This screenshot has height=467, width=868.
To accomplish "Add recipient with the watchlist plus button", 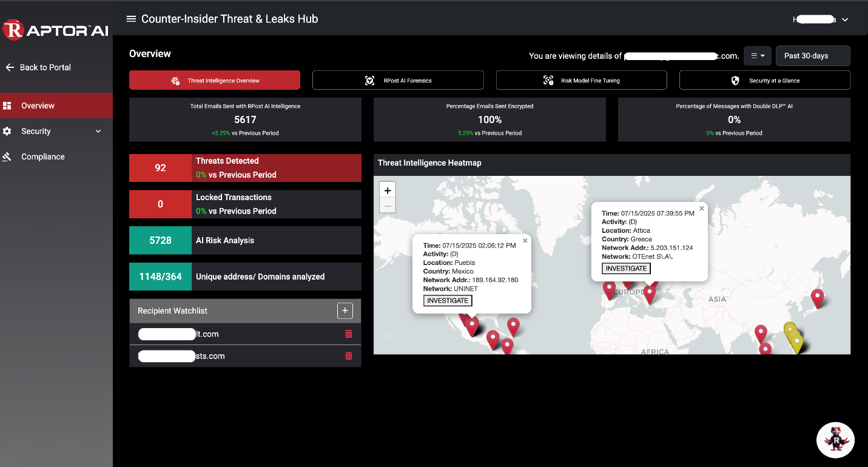I will [345, 311].
